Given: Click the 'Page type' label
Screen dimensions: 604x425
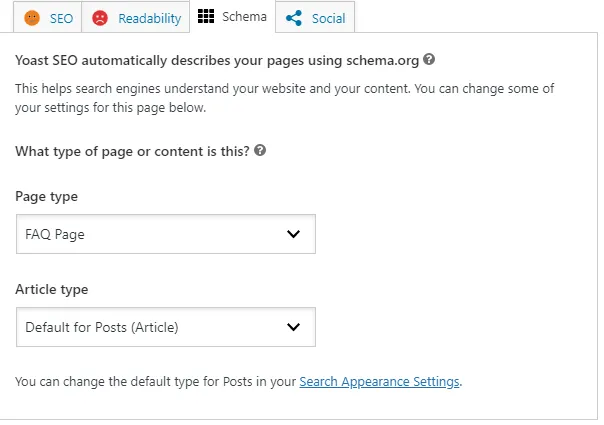Looking at the screenshot, I should [x=47, y=197].
